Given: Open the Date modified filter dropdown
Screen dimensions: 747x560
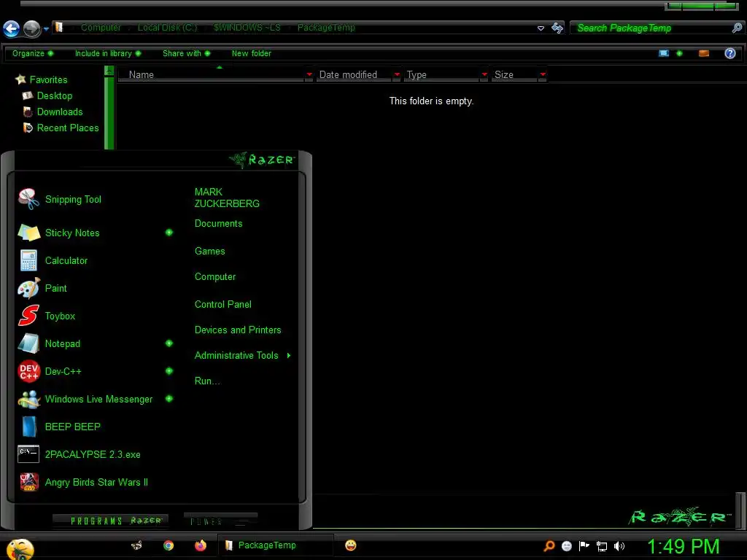Looking at the screenshot, I should (x=397, y=75).
